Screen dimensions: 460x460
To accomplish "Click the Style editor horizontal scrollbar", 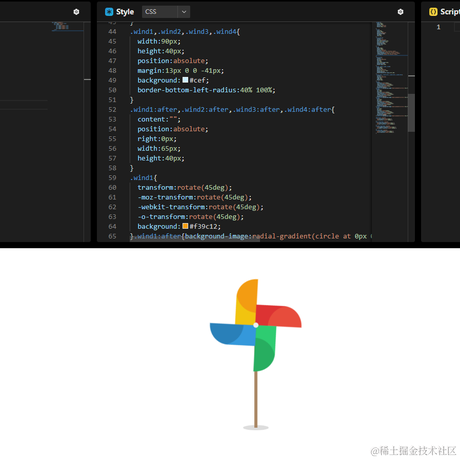I will point(195,240).
